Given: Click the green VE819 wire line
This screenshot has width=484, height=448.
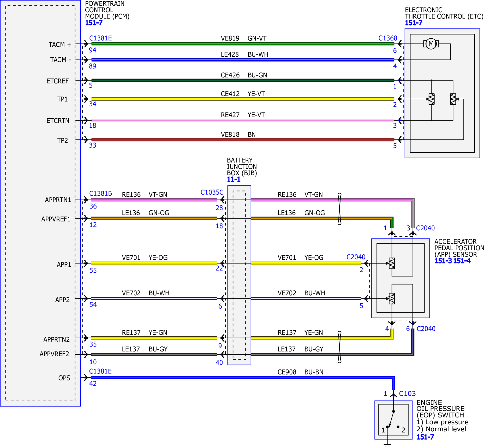Looking at the screenshot, I should 243,44.
